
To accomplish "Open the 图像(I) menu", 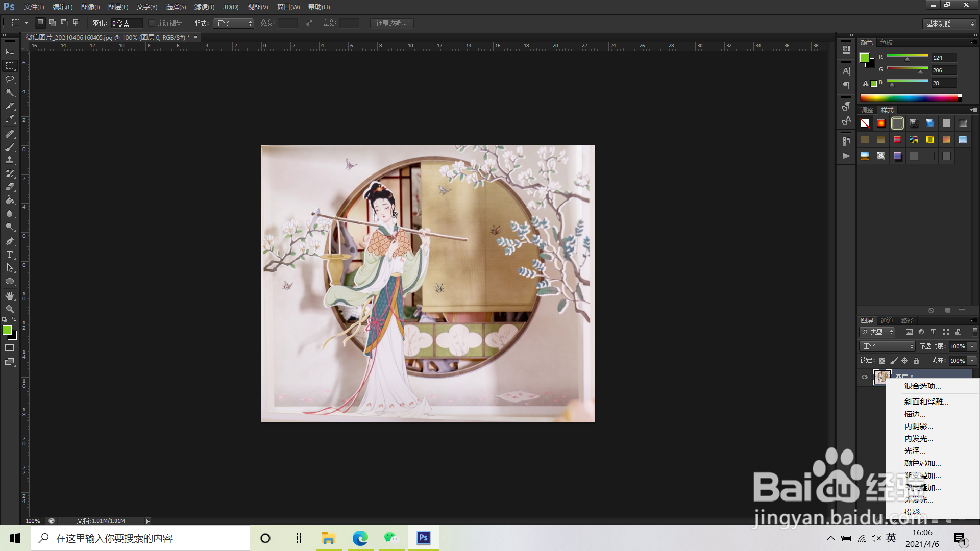I will point(90,7).
